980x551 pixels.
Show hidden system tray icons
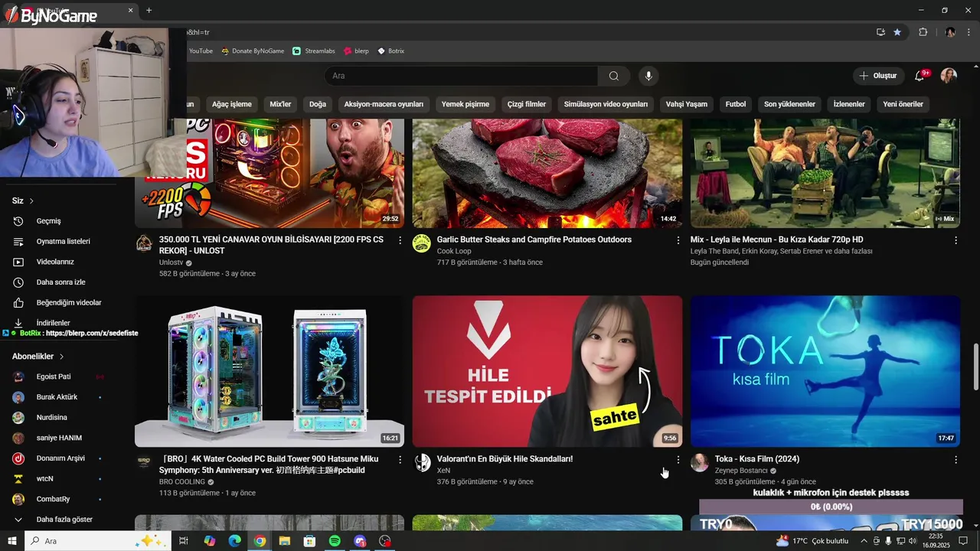pyautogui.click(x=864, y=541)
